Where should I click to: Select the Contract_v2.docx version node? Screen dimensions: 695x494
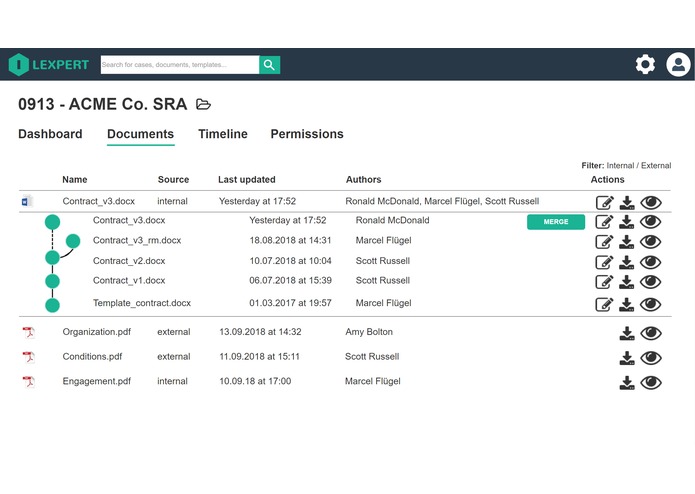[x=52, y=257]
